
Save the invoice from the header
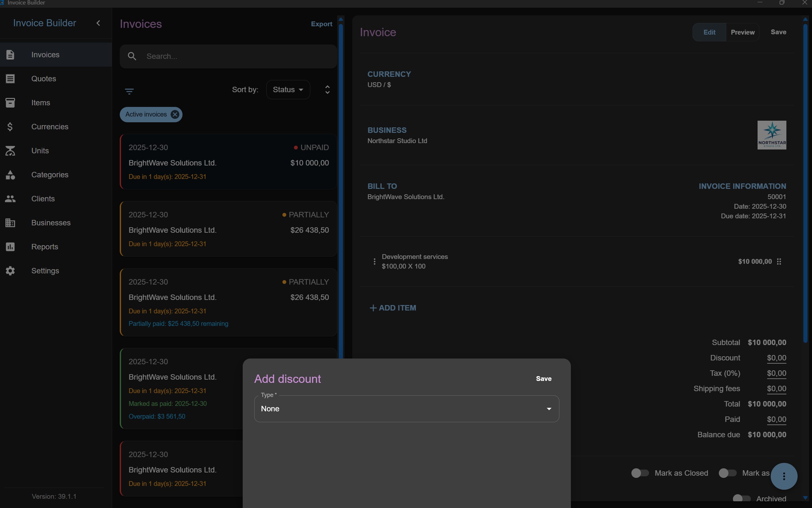(778, 32)
